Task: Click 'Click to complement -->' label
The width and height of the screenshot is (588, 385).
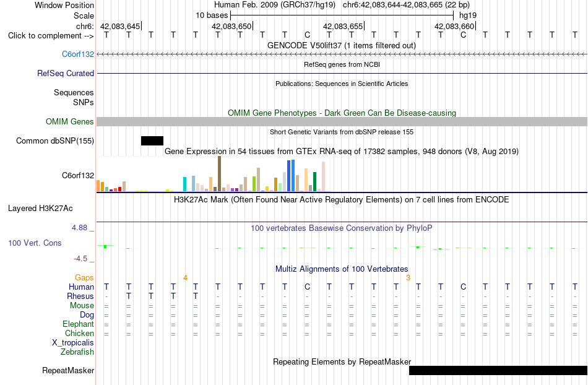Action: tap(51, 36)
